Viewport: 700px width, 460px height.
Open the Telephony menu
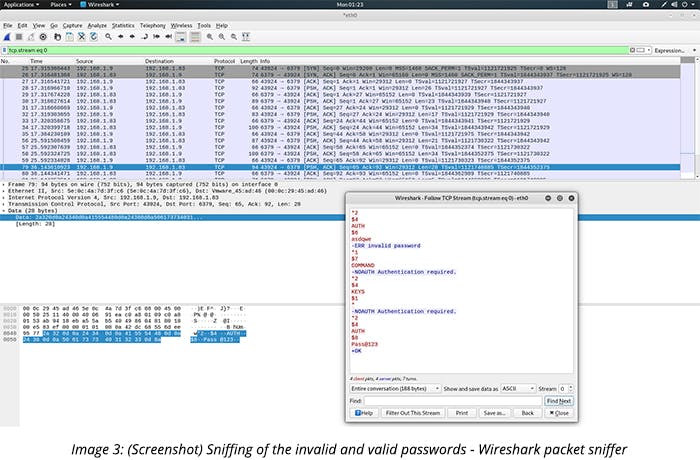coord(153,25)
